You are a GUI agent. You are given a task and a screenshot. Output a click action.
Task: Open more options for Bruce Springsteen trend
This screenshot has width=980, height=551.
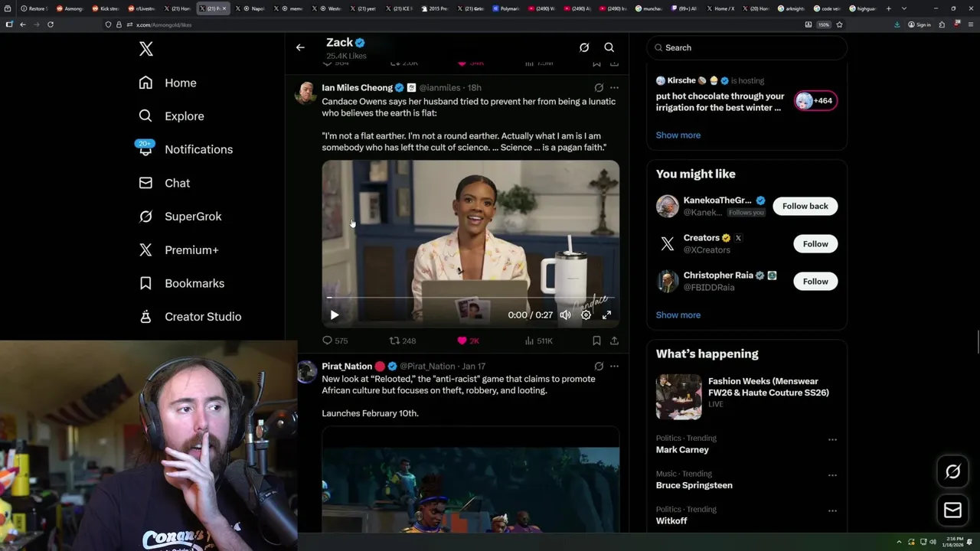(832, 475)
